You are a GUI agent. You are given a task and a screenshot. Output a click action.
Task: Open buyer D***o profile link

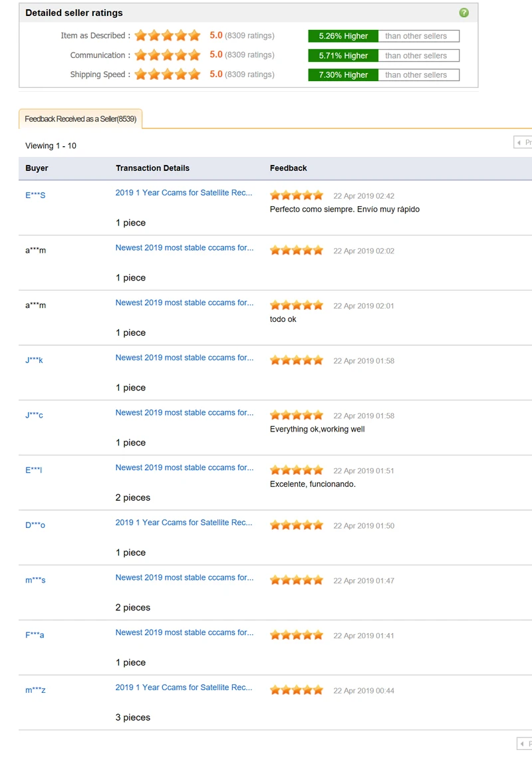tap(35, 525)
